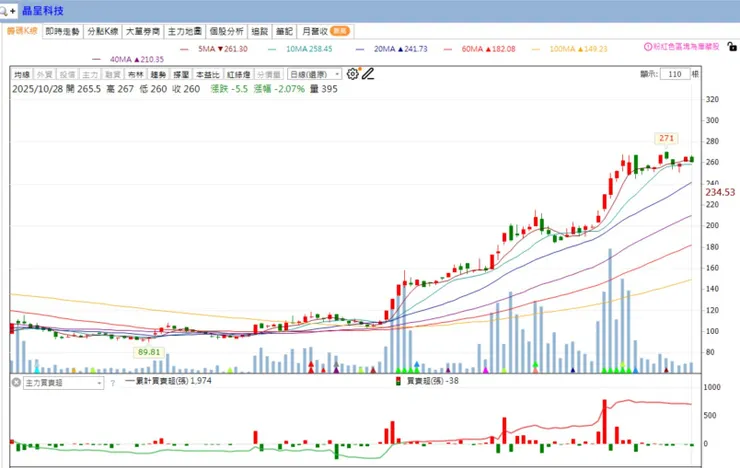The height and width of the screenshot is (468, 740).
Task: Click the 2025/10/28 date in quote line
Action: coord(37,89)
